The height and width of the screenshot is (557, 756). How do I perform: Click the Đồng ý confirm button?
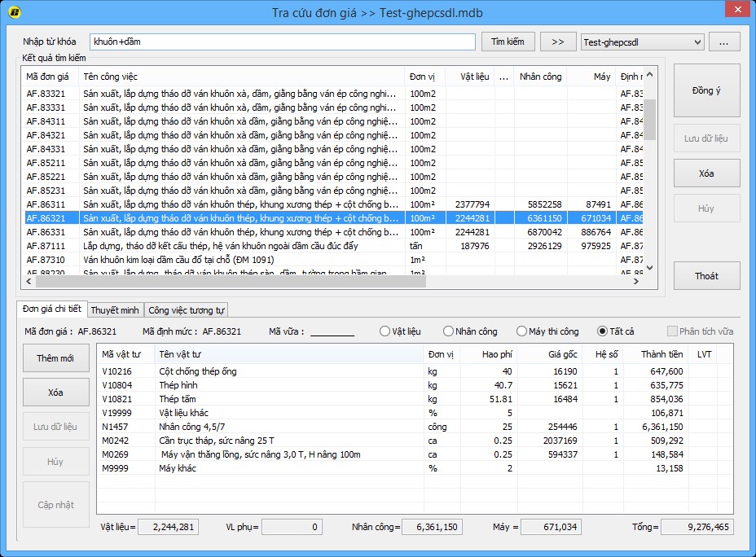pyautogui.click(x=706, y=90)
